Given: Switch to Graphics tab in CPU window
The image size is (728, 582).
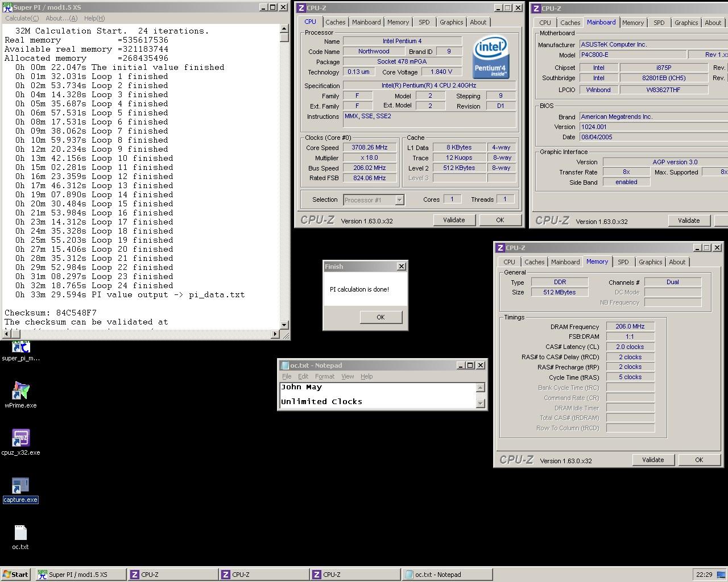Looking at the screenshot, I should 452,22.
